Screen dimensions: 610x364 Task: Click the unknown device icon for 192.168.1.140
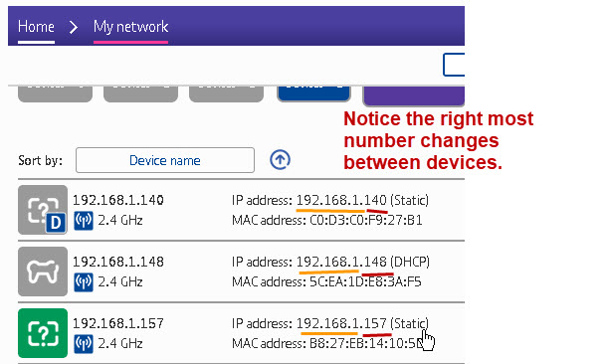[43, 210]
